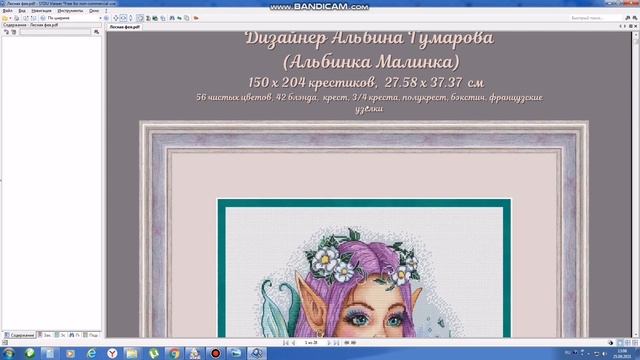The height and width of the screenshot is (360, 640).
Task: Navigate back in view history
Action: tap(346, 343)
